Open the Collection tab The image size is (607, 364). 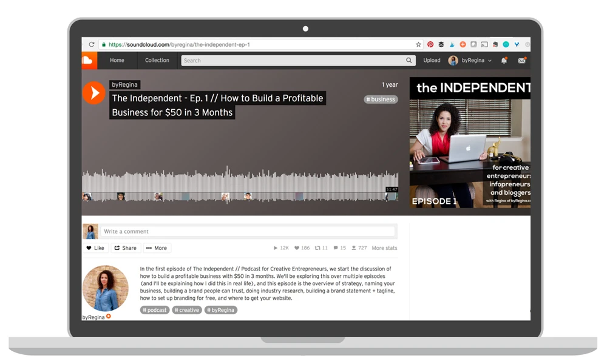(x=157, y=60)
